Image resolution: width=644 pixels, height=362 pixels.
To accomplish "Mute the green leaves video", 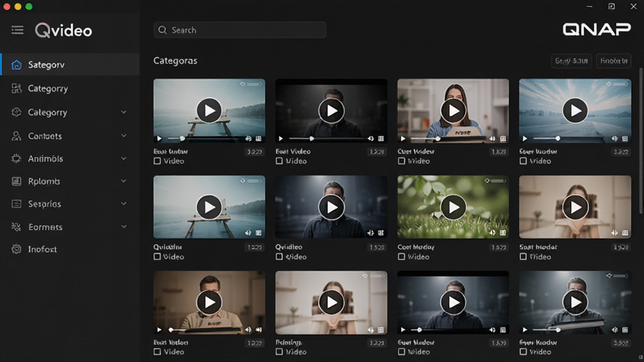I will click(x=492, y=233).
